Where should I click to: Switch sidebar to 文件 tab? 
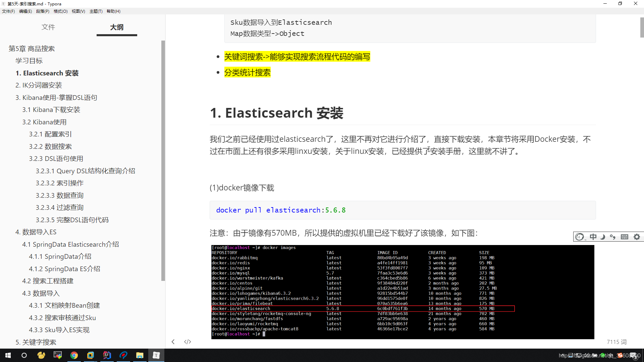coord(48,27)
